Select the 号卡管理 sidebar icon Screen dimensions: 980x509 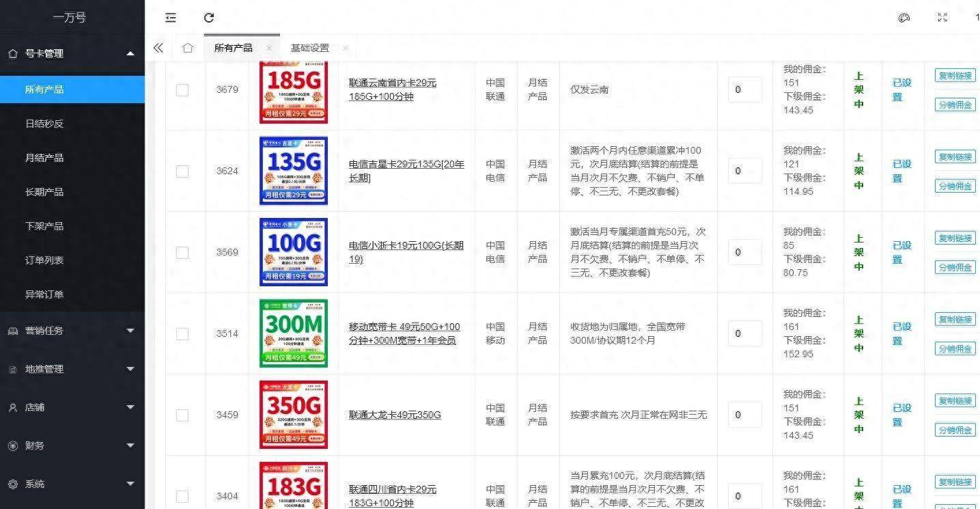click(12, 53)
